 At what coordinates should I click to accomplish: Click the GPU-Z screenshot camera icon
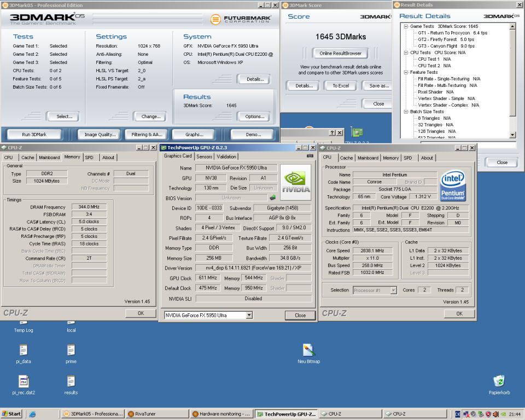coord(310,156)
